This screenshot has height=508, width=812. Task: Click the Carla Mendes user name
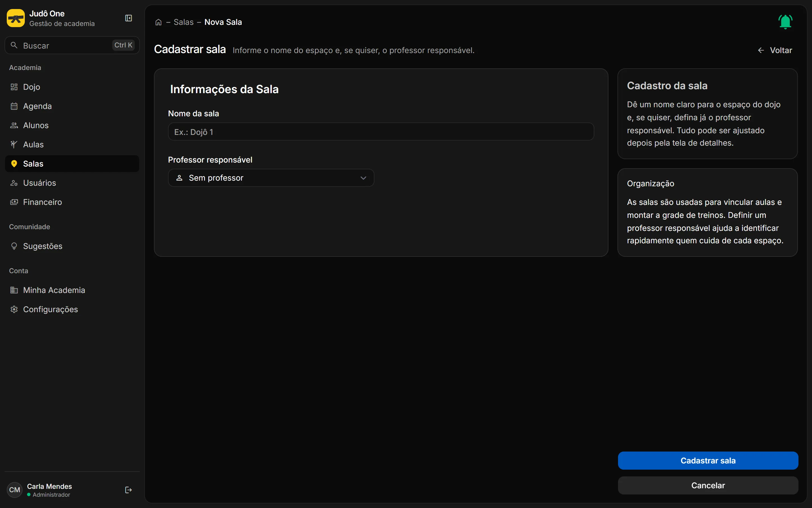49,486
